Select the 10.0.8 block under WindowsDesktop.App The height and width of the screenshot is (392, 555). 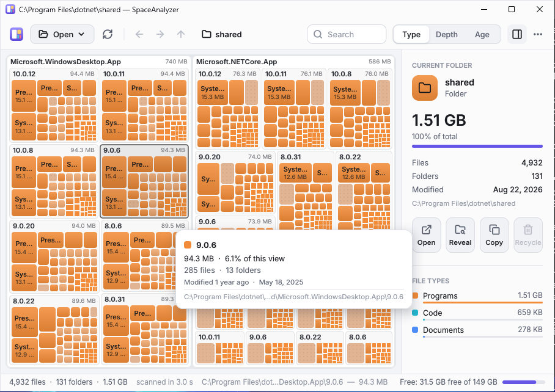coord(54,181)
